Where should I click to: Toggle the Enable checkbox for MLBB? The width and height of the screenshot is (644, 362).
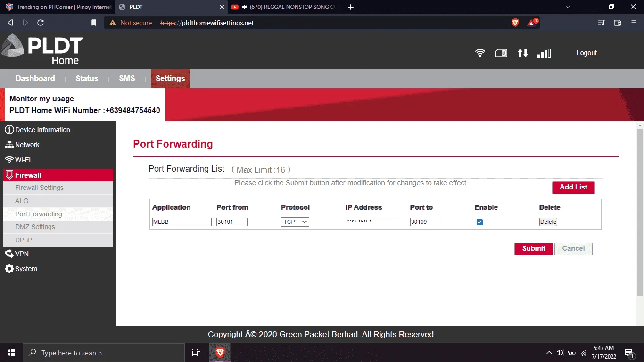point(479,222)
